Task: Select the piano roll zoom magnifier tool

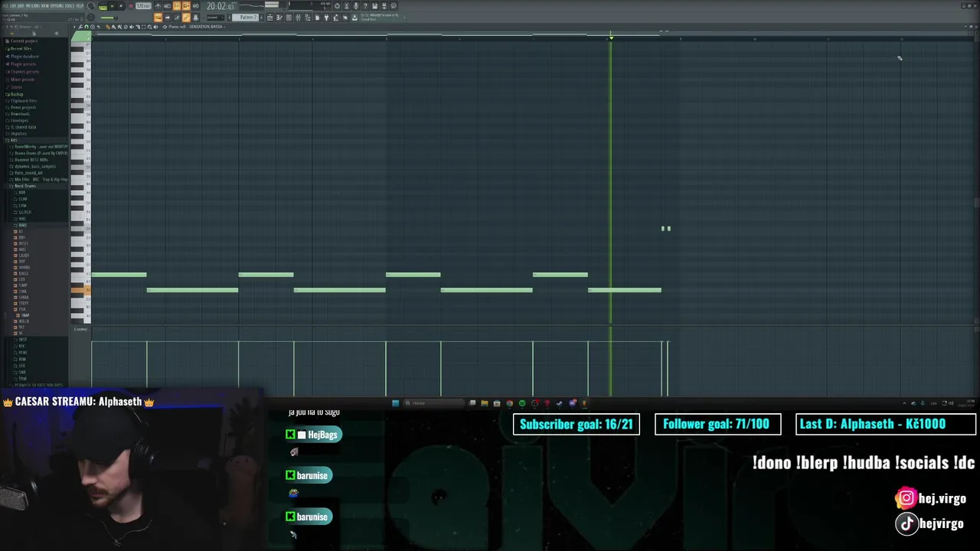Action: (149, 27)
